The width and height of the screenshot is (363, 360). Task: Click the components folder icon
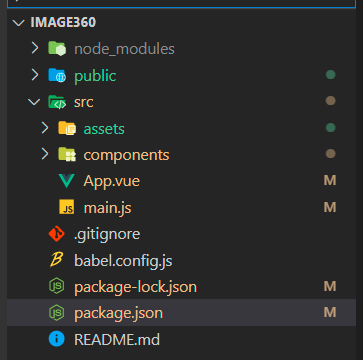(x=67, y=154)
